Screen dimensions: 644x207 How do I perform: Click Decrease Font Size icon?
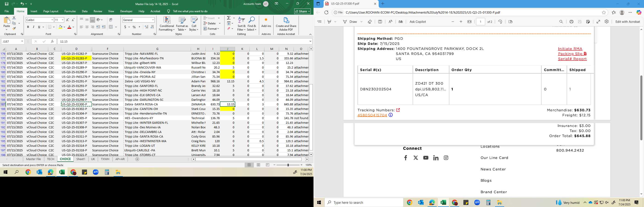(73, 20)
